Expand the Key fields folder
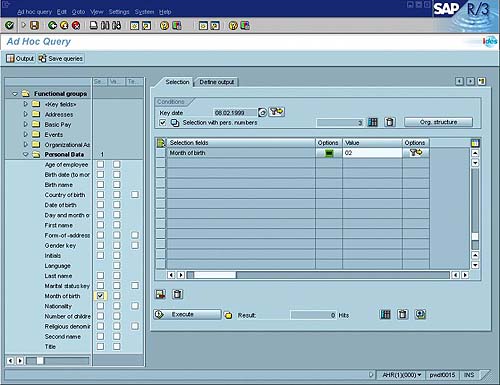This screenshot has width=500, height=385. [26, 104]
